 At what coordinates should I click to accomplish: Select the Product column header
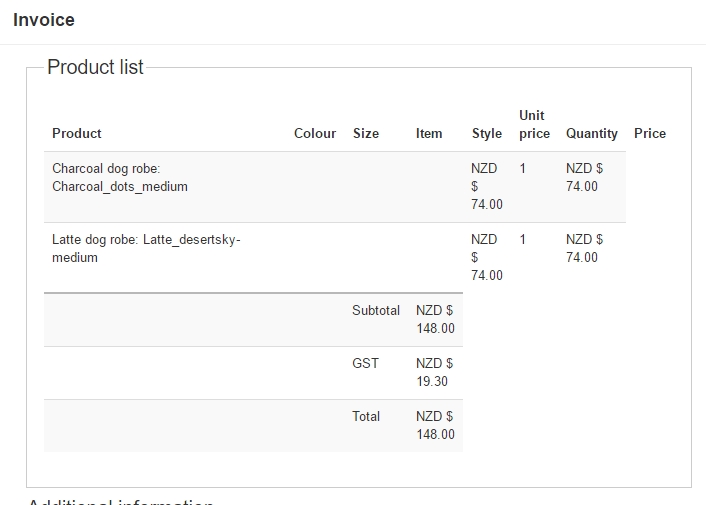[x=77, y=133]
